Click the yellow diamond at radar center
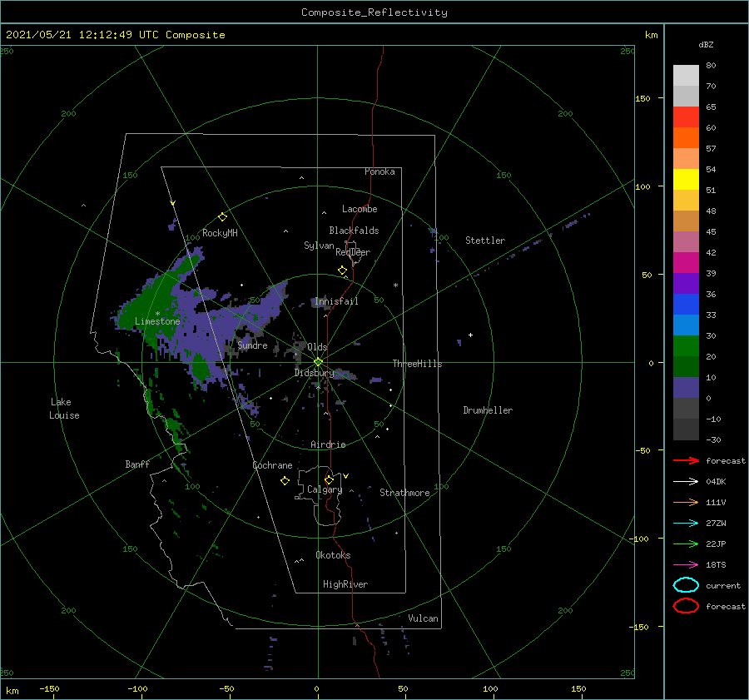 tap(318, 362)
